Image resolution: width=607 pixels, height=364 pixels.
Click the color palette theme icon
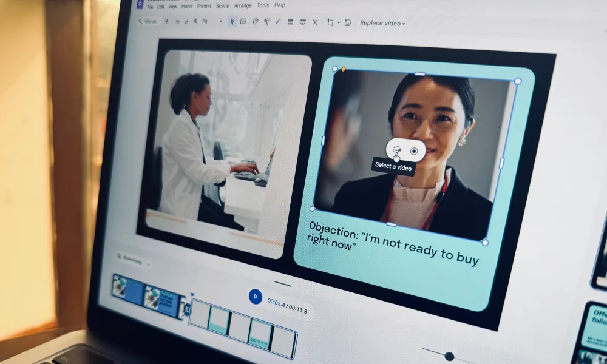tap(256, 22)
